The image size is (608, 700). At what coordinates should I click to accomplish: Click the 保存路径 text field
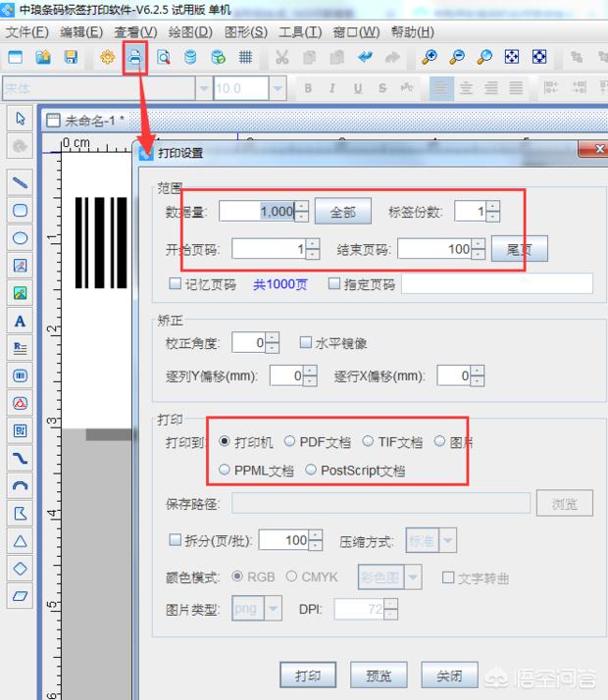[x=380, y=504]
